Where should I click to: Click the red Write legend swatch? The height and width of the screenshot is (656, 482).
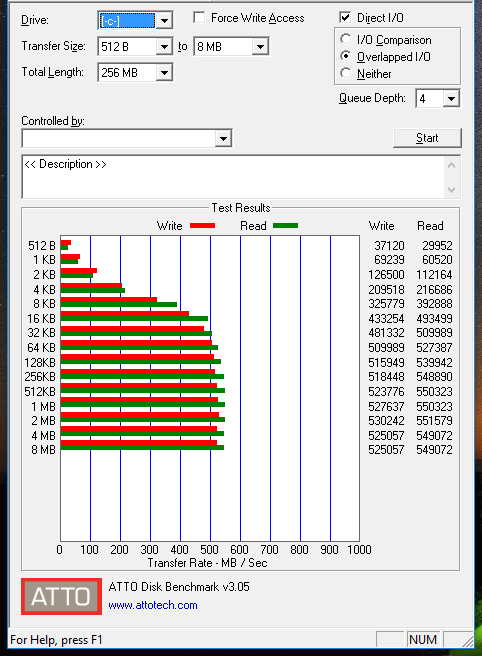(x=203, y=226)
